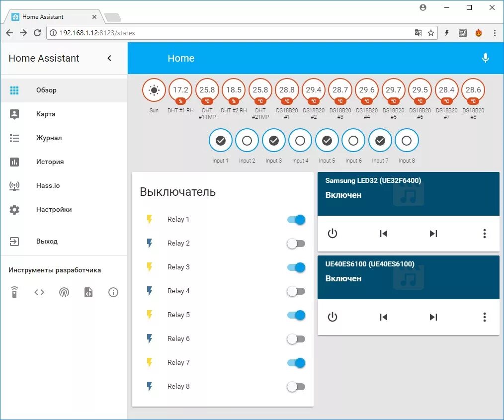Open the Templates developer tool file icon
504x420 pixels.
[x=88, y=292]
